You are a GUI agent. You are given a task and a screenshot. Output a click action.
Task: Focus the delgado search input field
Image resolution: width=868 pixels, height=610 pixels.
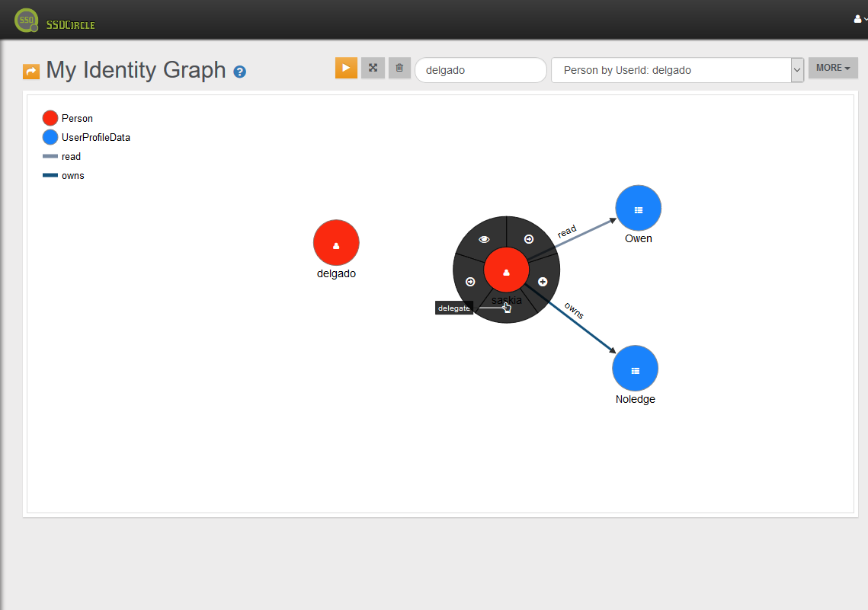[x=481, y=70]
